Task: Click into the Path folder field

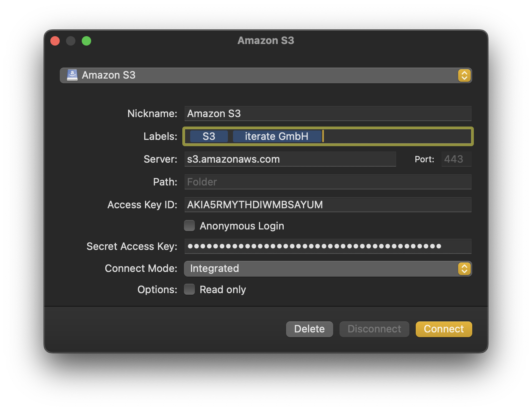Action: (x=328, y=182)
